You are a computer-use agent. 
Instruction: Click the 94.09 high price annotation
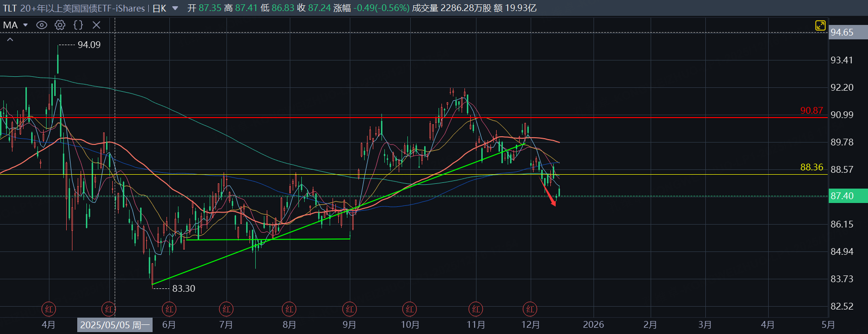point(89,45)
